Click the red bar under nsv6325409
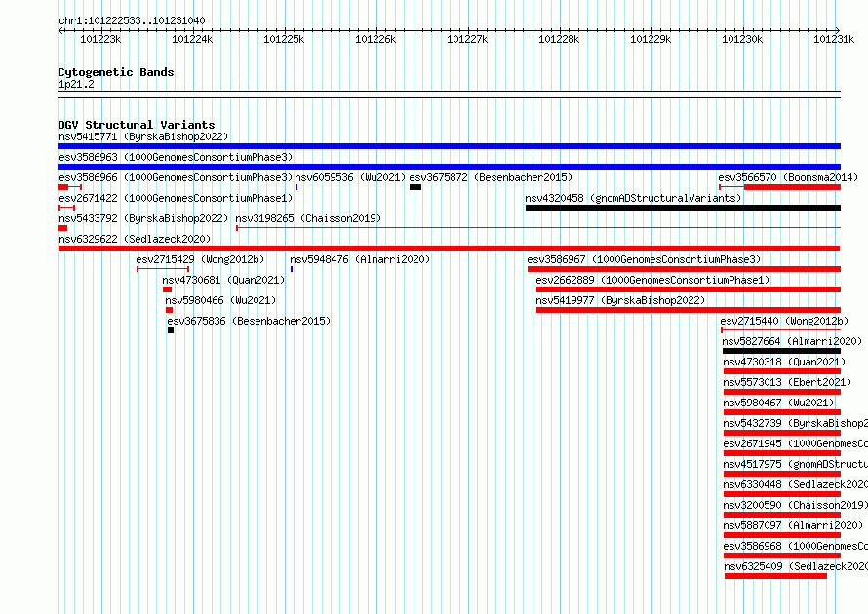This screenshot has width=868, height=614. [x=775, y=576]
